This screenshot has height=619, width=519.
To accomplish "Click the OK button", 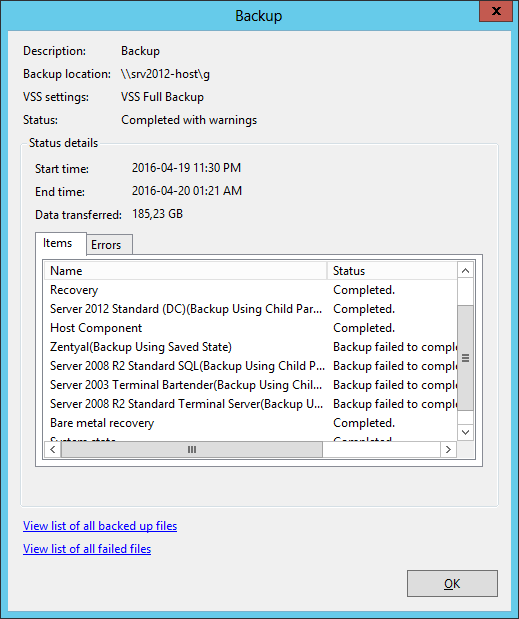I will click(452, 583).
